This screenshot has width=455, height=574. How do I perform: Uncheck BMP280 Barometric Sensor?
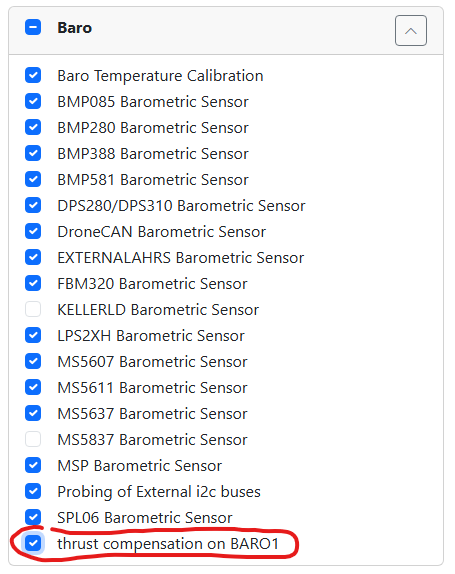coord(33,127)
